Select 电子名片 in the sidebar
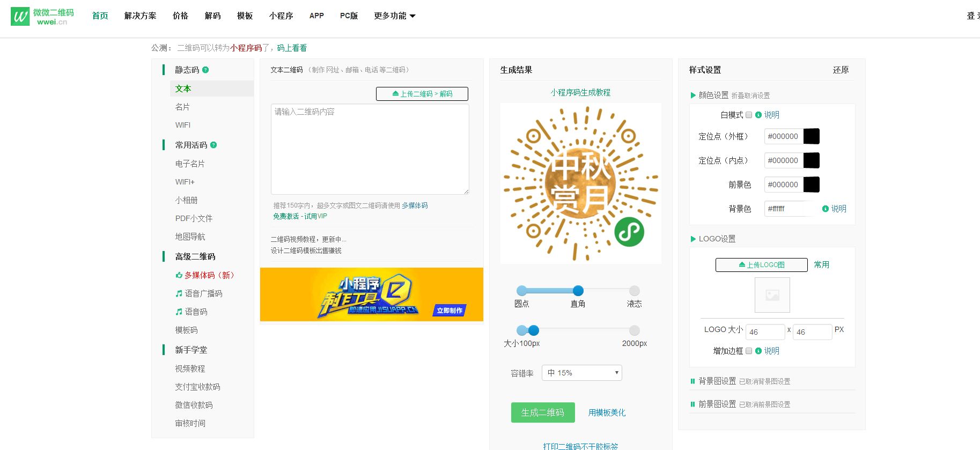The image size is (980, 450). (190, 164)
